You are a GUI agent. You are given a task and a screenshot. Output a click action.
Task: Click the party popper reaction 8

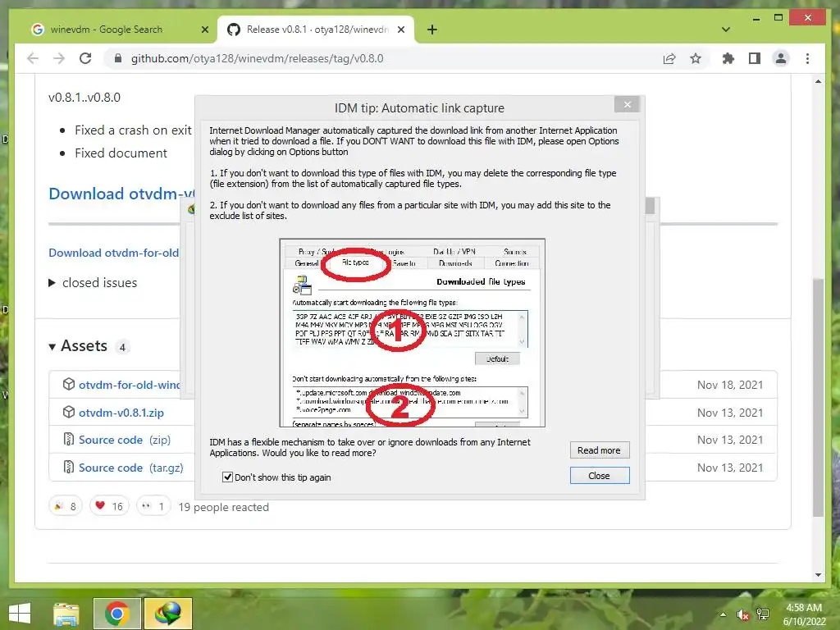[66, 506]
